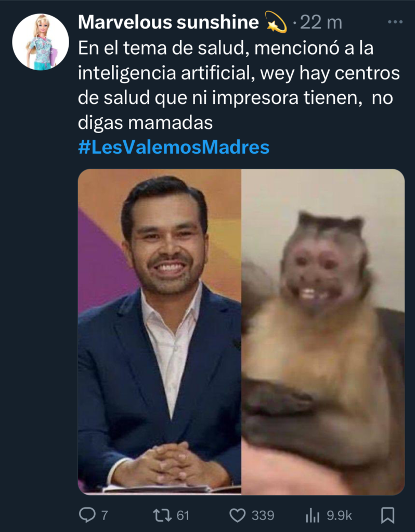Click the like count 339
Viewport: 415px width, 532px height.
tap(263, 515)
